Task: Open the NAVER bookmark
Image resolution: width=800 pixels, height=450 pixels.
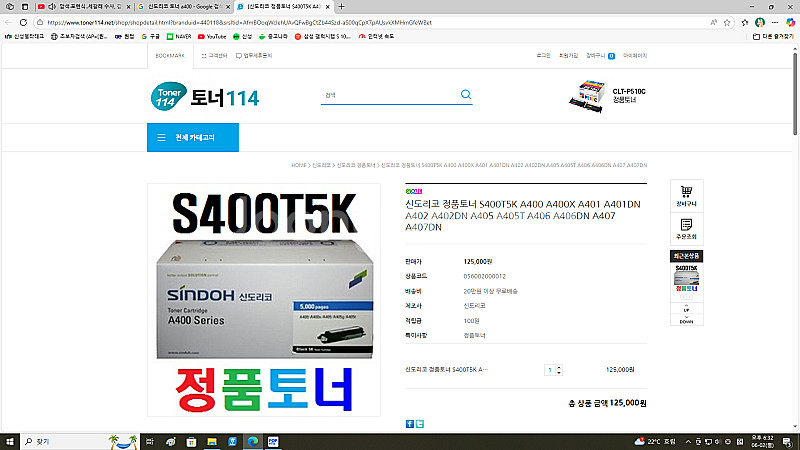Action: [x=179, y=36]
